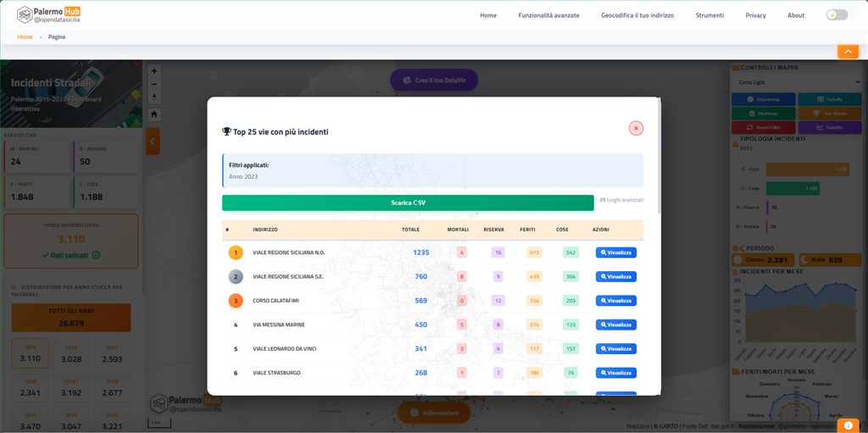Open the Funzionalità avanzate menu
Viewport: 868px width, 433px height.
548,15
